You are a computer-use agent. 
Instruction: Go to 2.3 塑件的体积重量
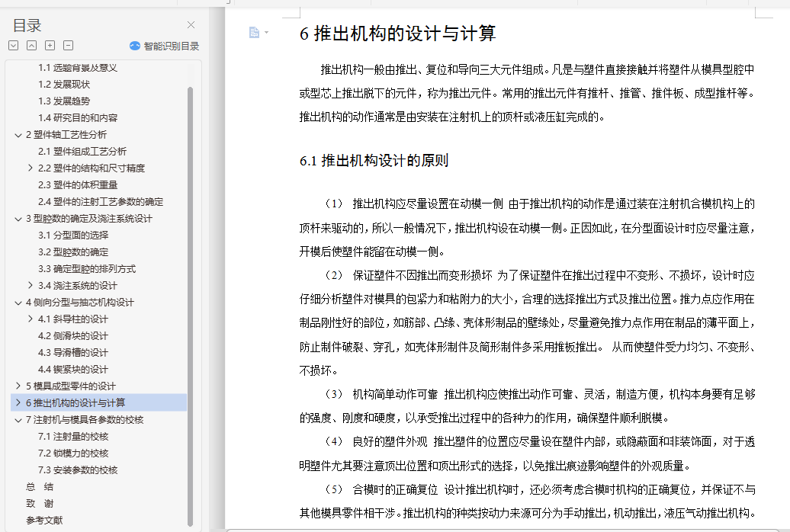pyautogui.click(x=78, y=185)
